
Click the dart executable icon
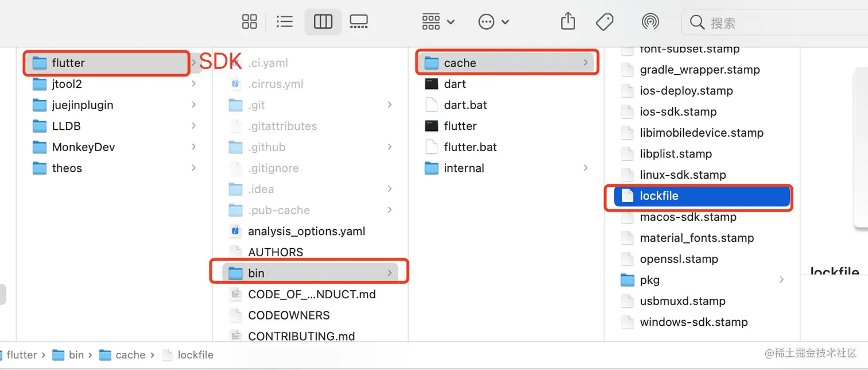432,84
